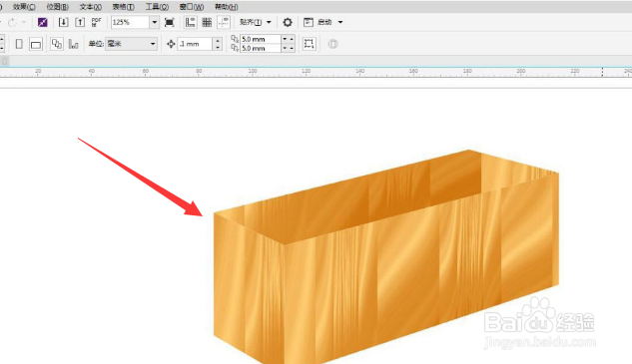Select landscape page orientation icon
The image size is (632, 364).
click(36, 44)
